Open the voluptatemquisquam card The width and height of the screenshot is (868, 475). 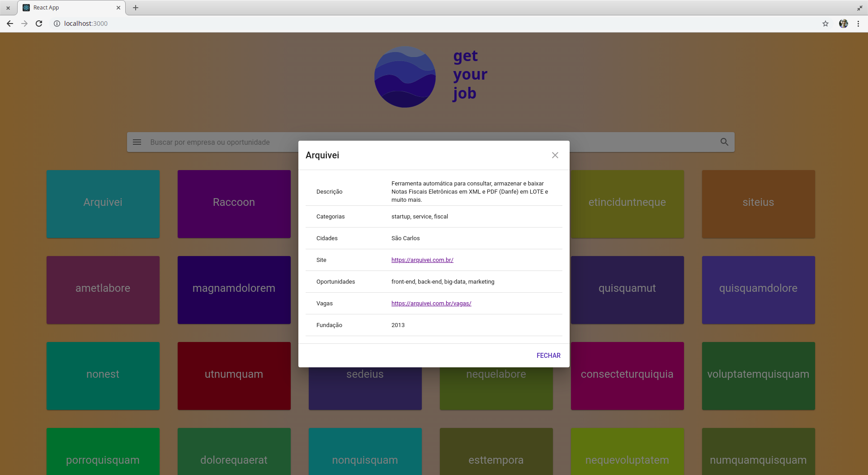pyautogui.click(x=759, y=376)
